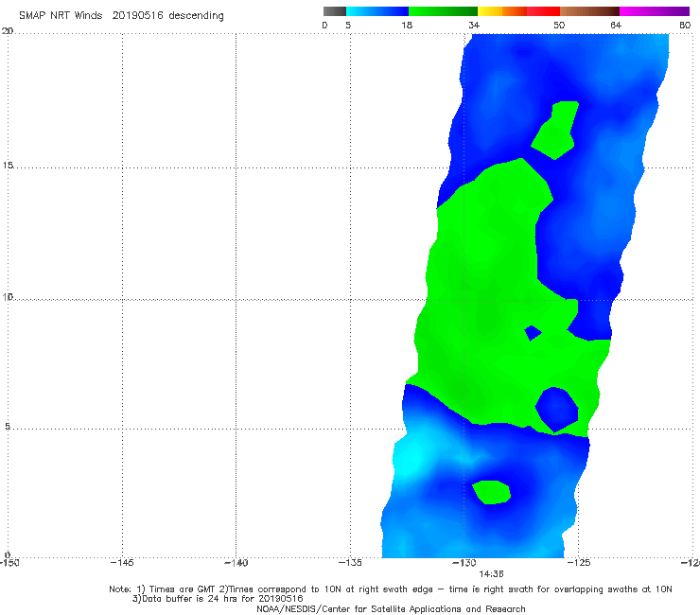Image resolution: width=700 pixels, height=615 pixels.
Task: Click the gray segment of the color bar
Action: [335, 11]
